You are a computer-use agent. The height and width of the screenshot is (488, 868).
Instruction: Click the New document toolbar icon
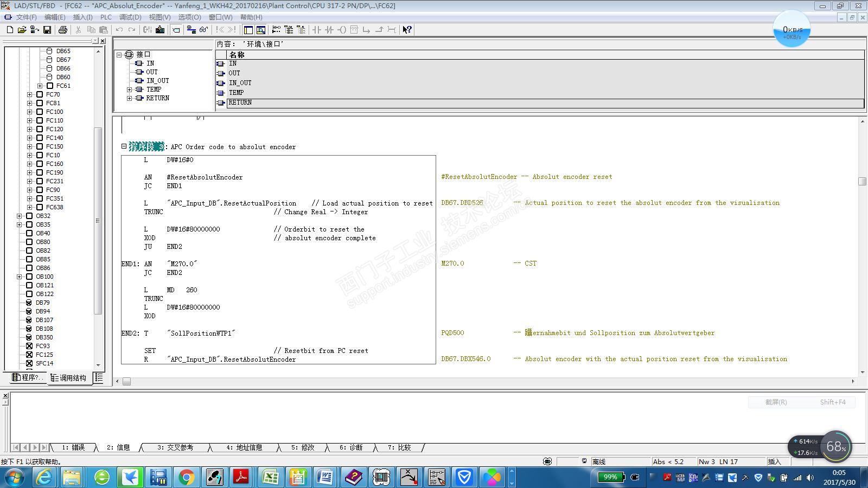tap(10, 30)
